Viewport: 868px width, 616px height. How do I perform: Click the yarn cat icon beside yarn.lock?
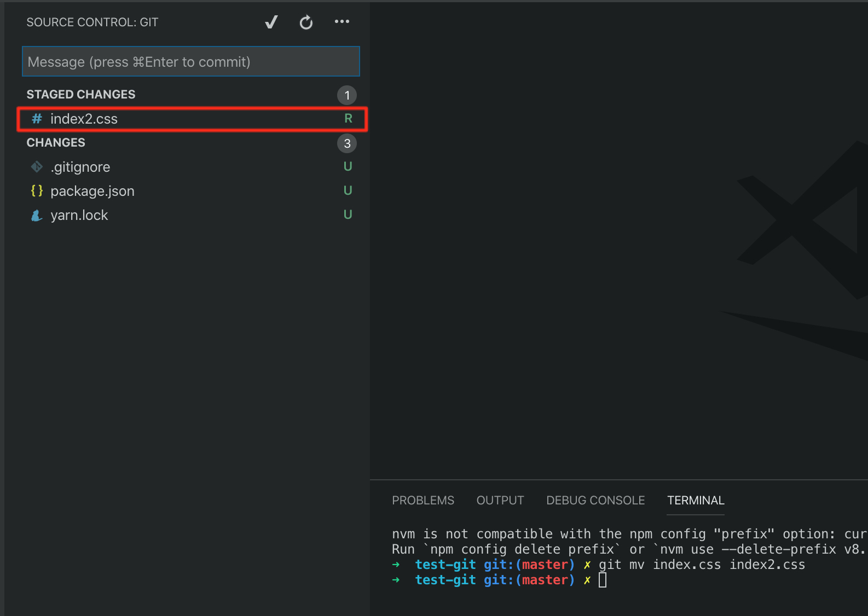click(x=37, y=215)
